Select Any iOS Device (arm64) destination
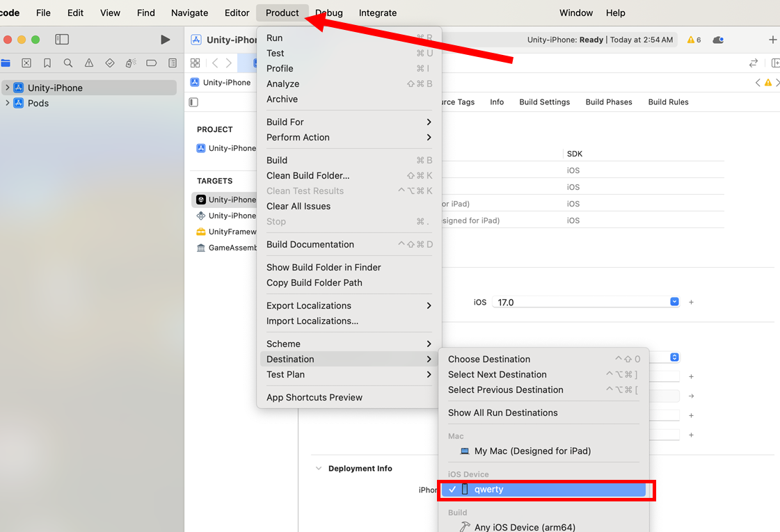The image size is (780, 532). pos(544,527)
